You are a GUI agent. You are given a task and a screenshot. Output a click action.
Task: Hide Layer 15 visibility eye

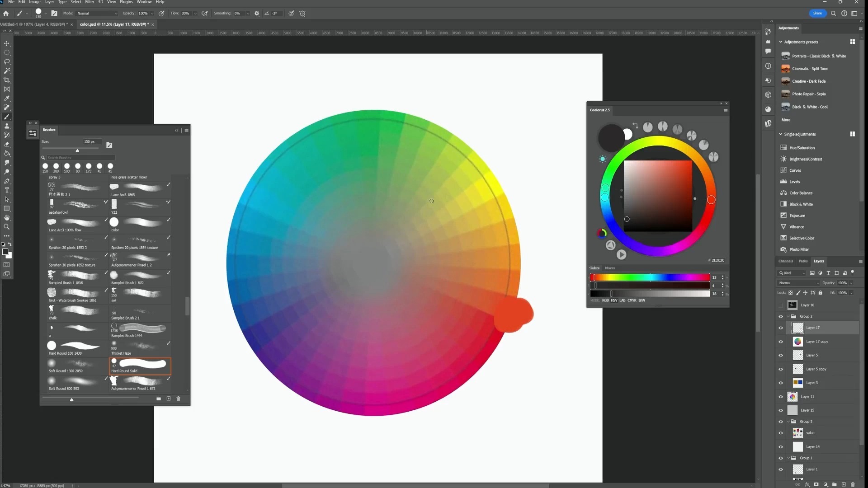point(781,411)
